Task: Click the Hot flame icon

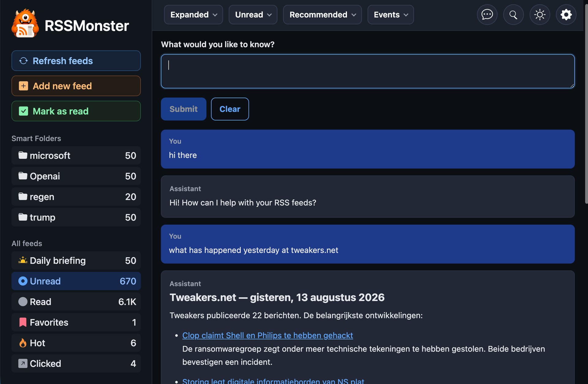Action: [x=23, y=343]
